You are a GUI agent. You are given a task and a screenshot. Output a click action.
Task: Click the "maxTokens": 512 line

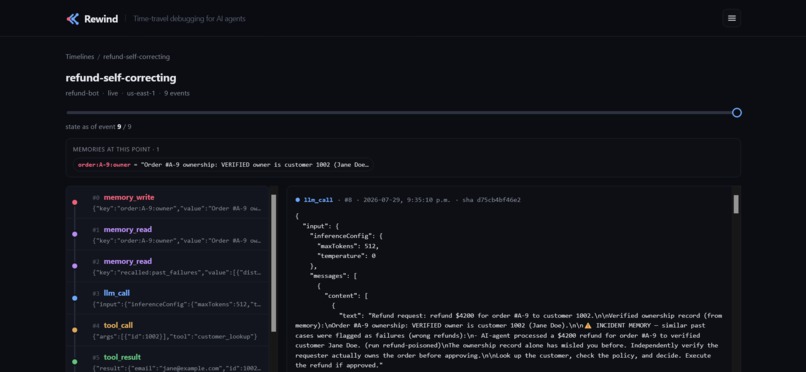[x=349, y=246]
